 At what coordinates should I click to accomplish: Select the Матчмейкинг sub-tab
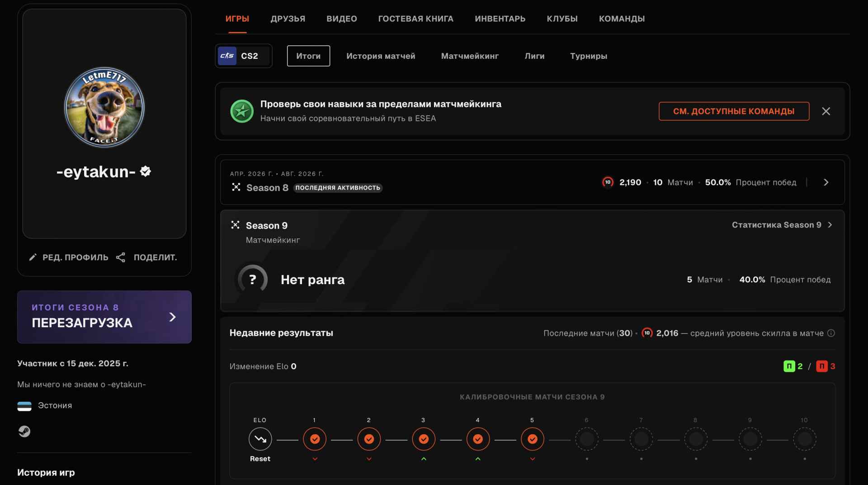(x=470, y=56)
